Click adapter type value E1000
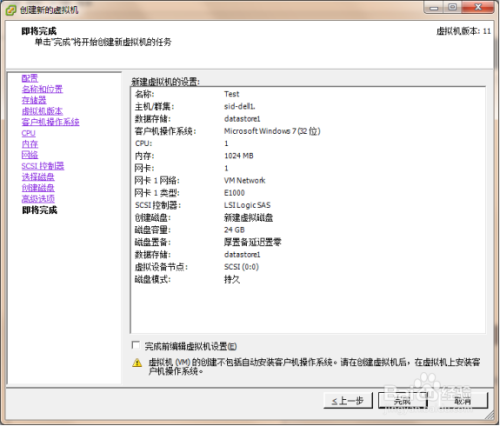The height and width of the screenshot is (426, 500). coord(234,193)
